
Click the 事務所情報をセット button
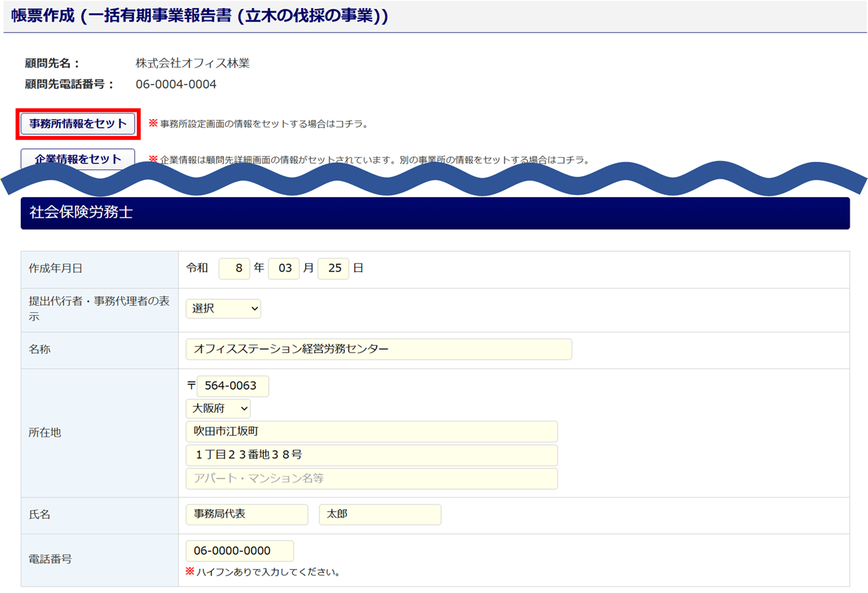coord(78,124)
